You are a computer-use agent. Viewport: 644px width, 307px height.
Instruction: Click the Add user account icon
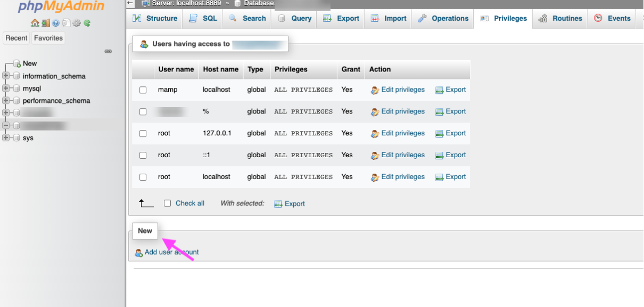139,253
